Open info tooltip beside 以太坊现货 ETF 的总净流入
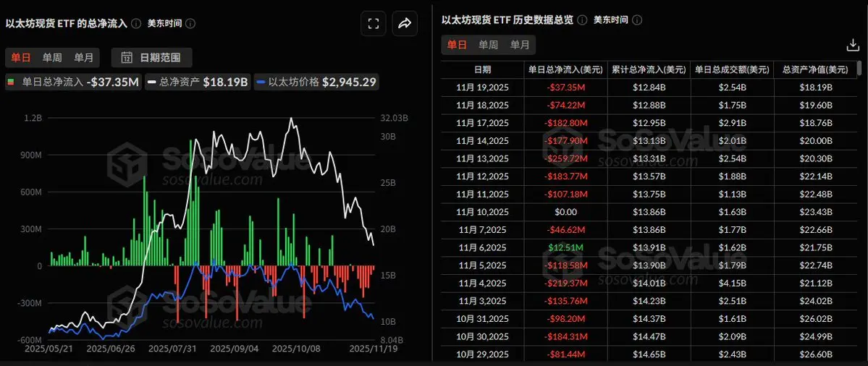 pos(137,24)
